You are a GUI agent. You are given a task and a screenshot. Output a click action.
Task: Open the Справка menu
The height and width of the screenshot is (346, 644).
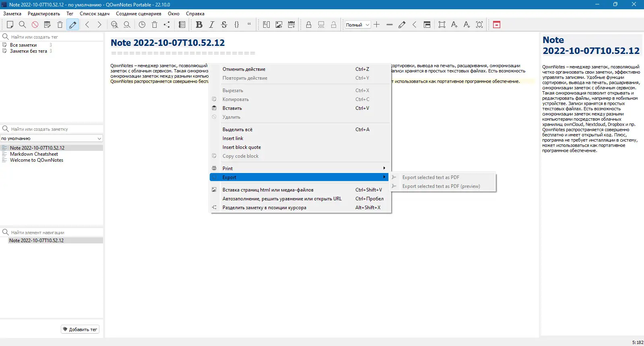(x=195, y=14)
